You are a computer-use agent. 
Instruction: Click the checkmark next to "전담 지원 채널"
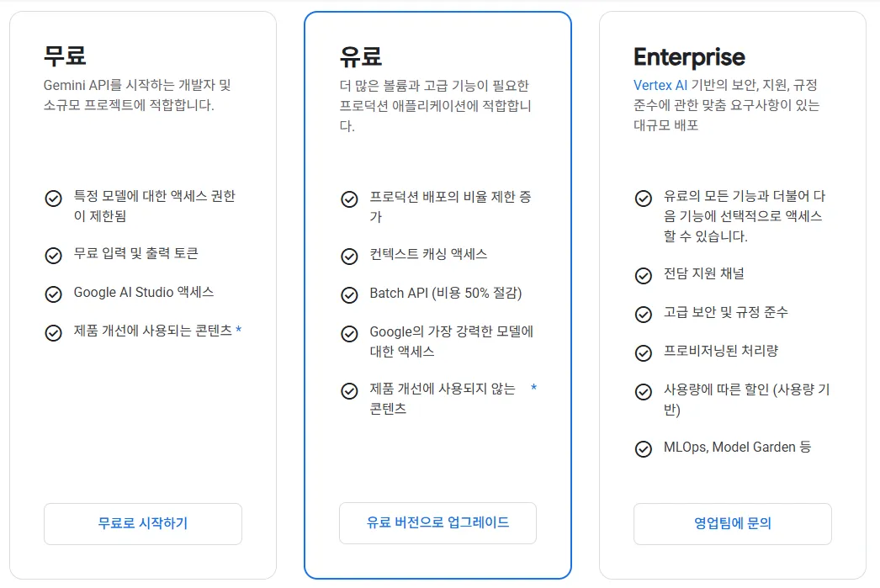click(641, 273)
